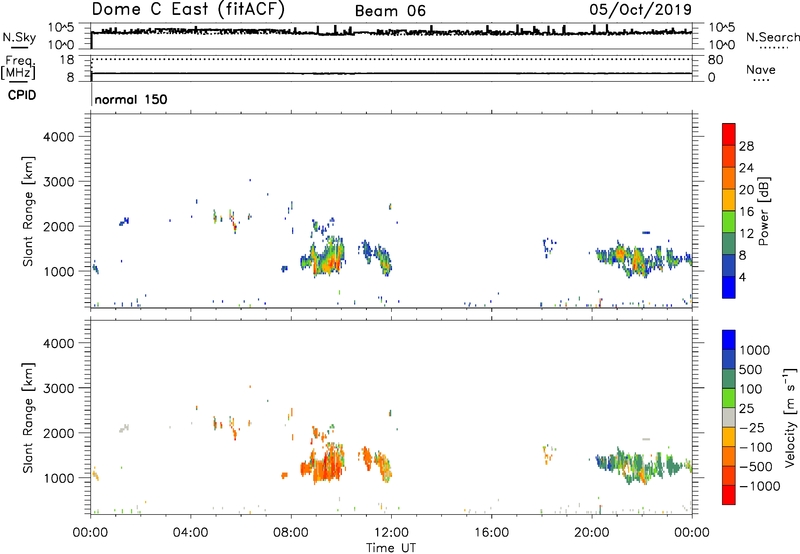This screenshot has height=554, width=800.
Task: Click the '−25' label on the velocity colorbar
Action: tap(752, 427)
